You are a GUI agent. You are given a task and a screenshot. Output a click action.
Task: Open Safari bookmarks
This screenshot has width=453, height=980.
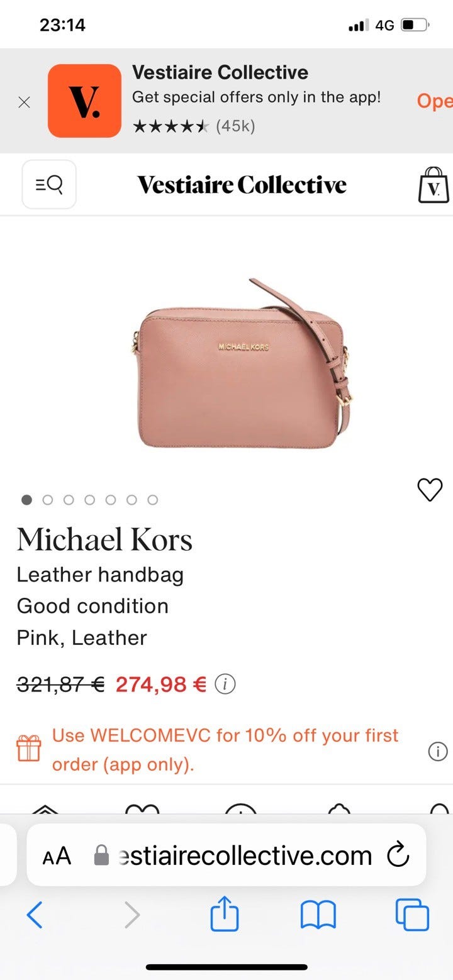pos(318,915)
